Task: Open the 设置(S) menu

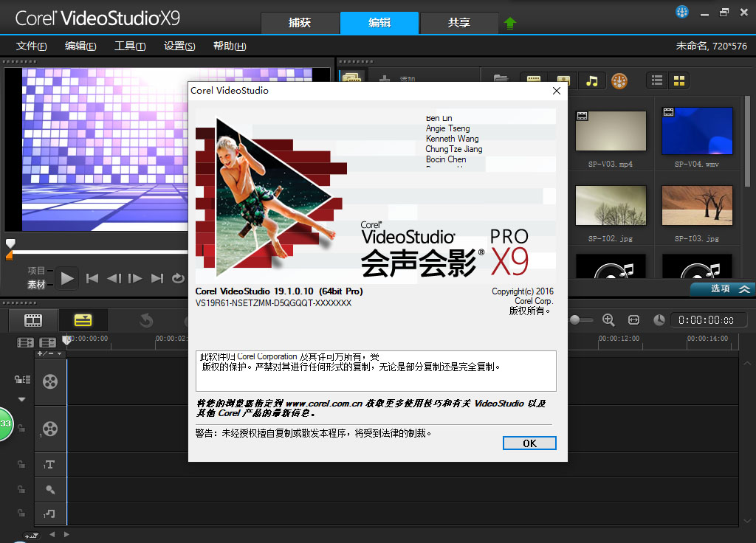Action: pos(179,46)
